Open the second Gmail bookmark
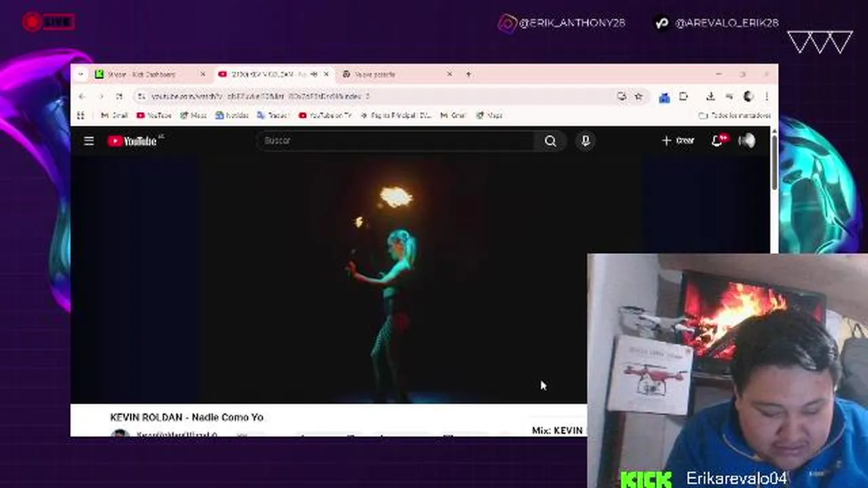The width and height of the screenshot is (868, 488). [453, 115]
